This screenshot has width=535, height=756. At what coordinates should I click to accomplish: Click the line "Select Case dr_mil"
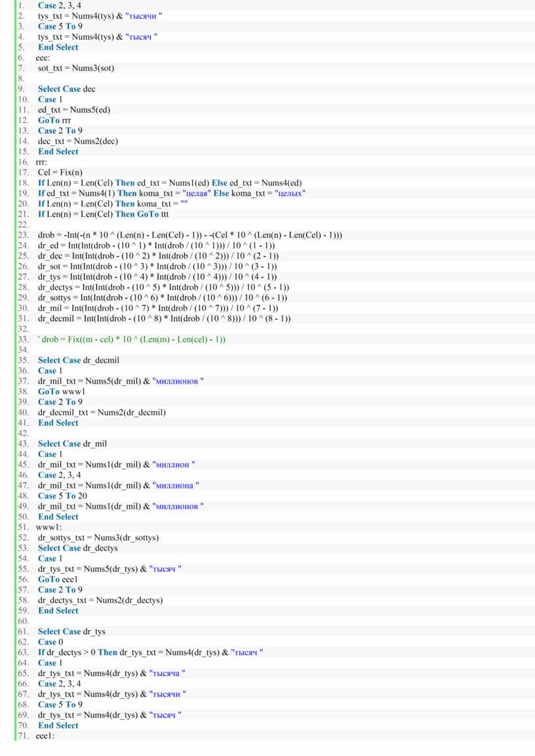click(72, 444)
